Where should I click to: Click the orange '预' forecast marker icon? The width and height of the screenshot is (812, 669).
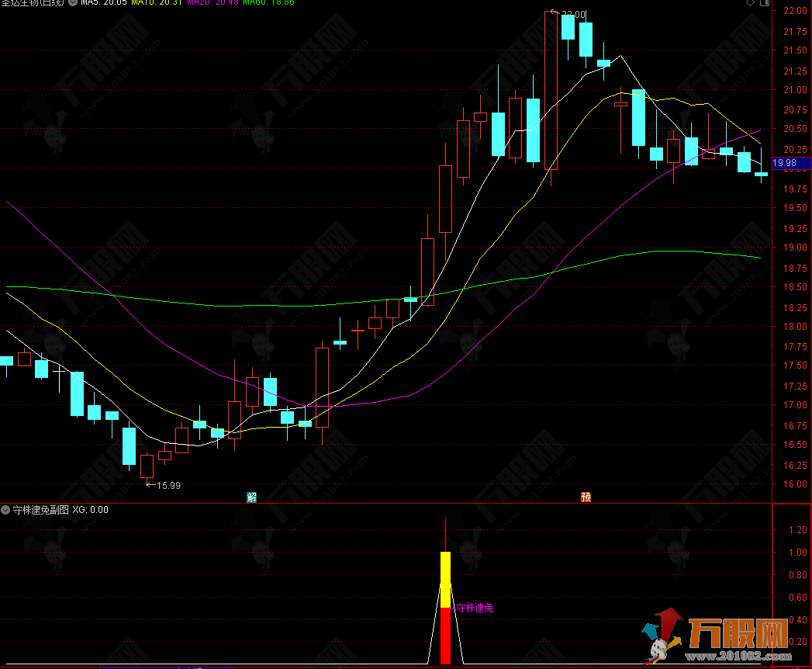pos(586,497)
